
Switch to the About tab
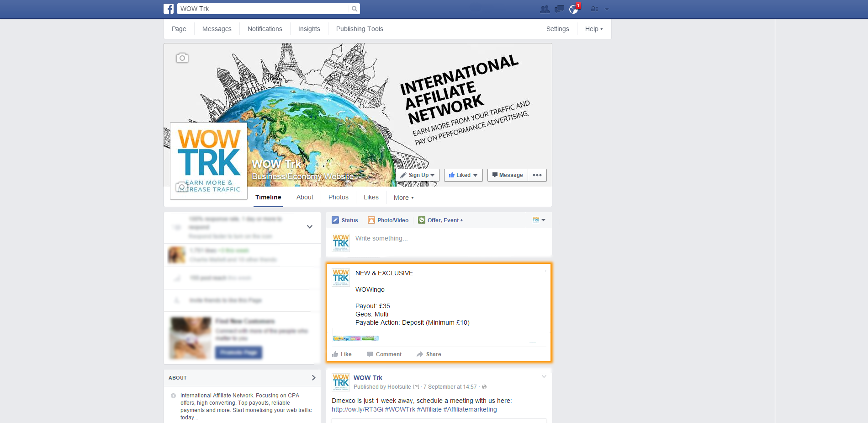[305, 197]
